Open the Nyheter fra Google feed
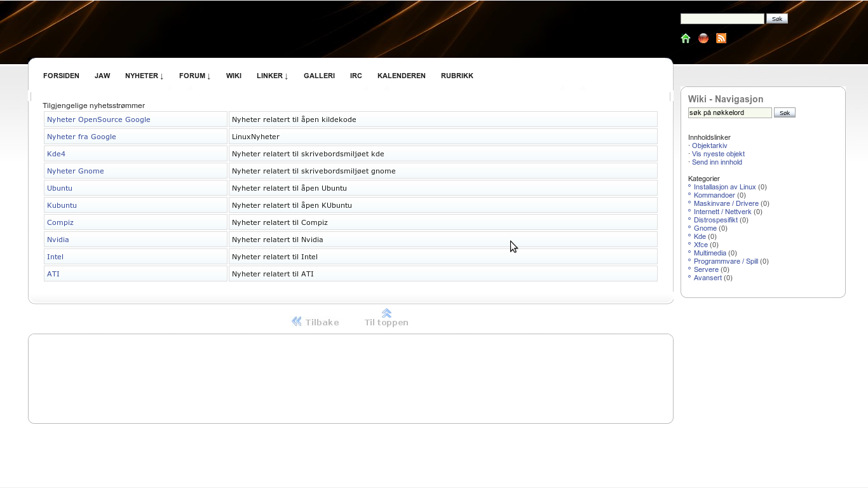This screenshot has height=488, width=868. (81, 137)
